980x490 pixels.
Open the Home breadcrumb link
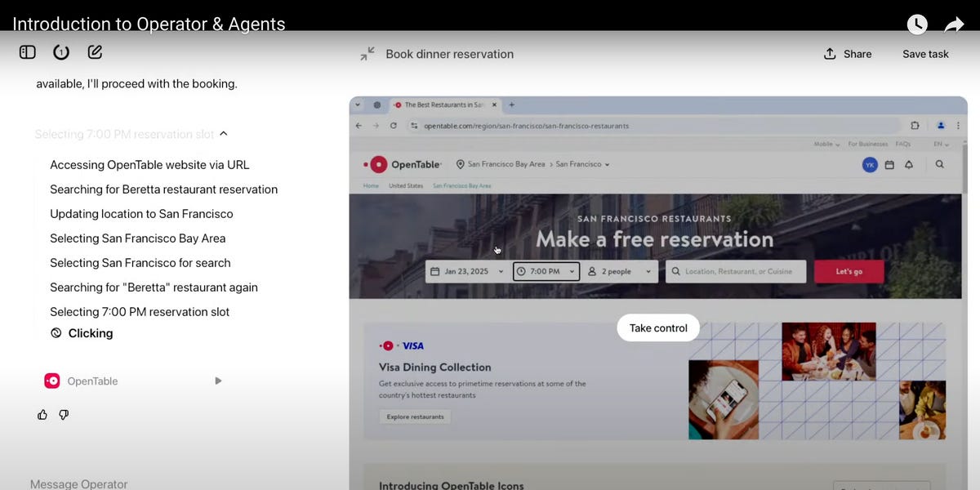point(371,185)
